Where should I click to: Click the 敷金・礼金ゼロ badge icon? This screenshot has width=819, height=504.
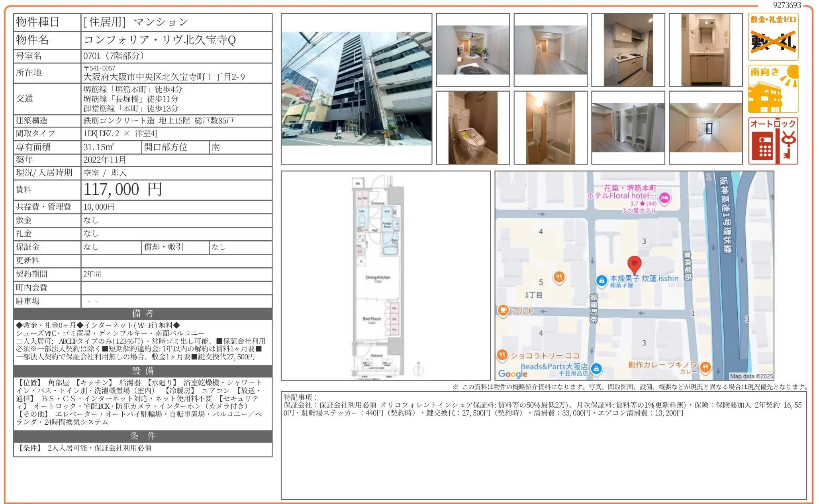coord(773,37)
